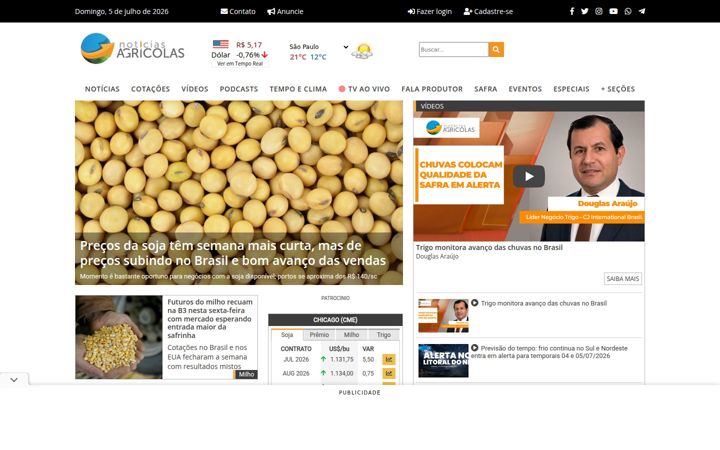Click the Dólar rate R$ 5,17
Screen dimensions: 720x450
pyautogui.click(x=249, y=45)
